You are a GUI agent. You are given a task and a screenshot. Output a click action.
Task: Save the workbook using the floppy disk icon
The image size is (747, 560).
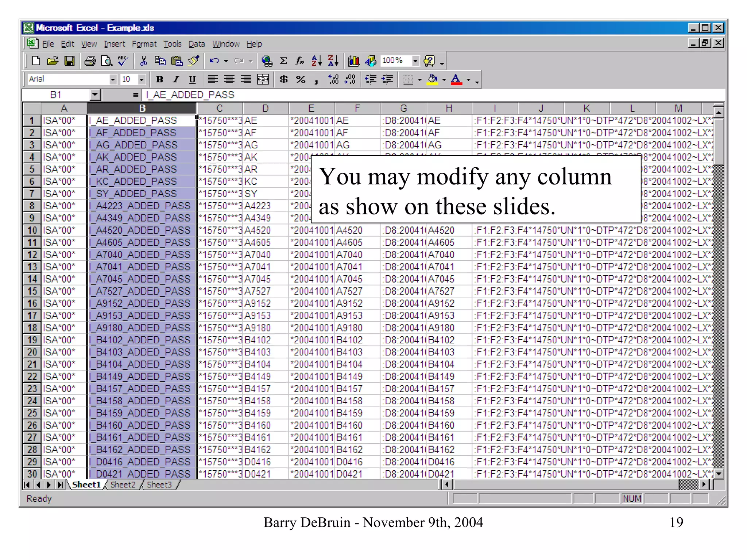[x=69, y=61]
